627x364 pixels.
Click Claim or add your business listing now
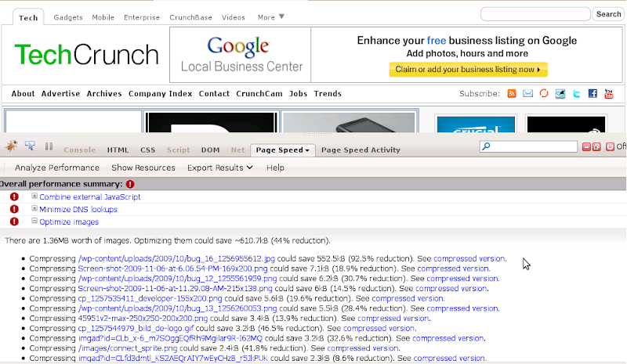468,69
